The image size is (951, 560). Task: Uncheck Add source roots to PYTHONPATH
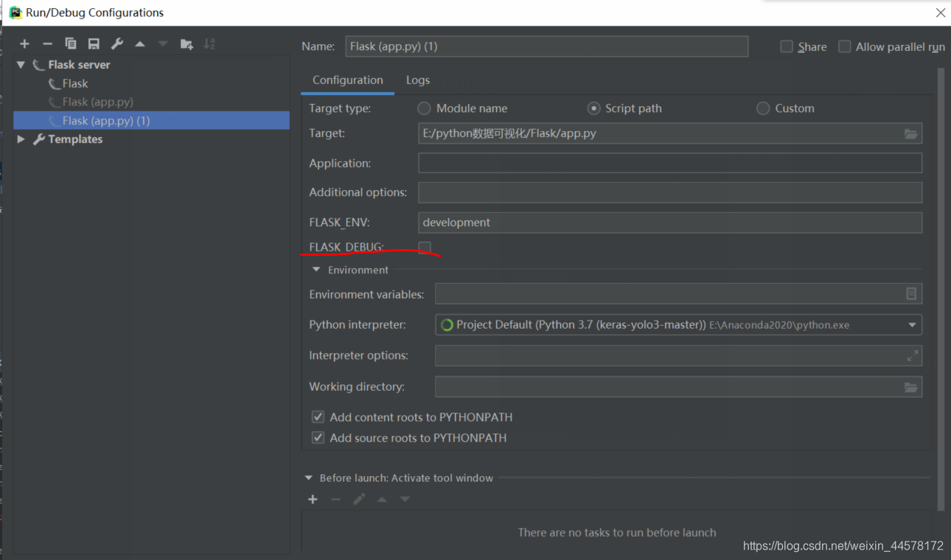coord(318,437)
